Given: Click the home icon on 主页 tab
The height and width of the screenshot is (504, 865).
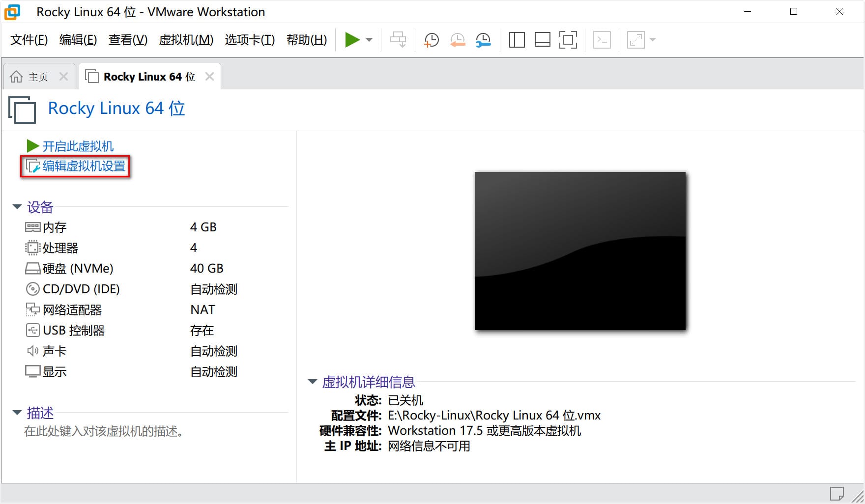Looking at the screenshot, I should pos(16,77).
